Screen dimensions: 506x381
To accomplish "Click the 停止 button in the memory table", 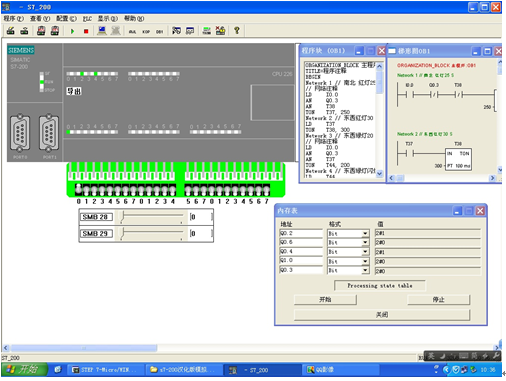I will tap(438, 299).
